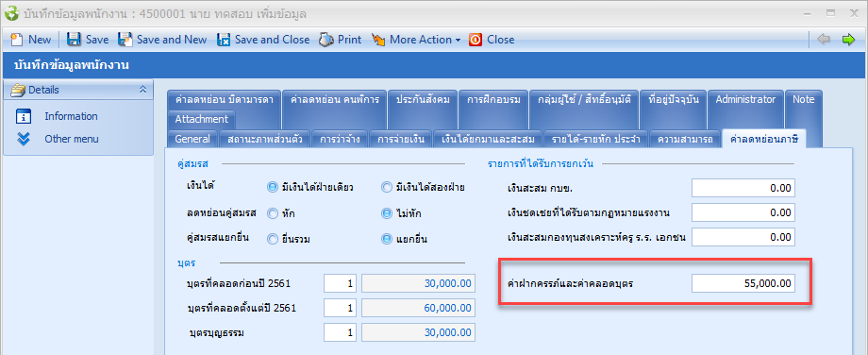This screenshot has width=868, height=355.
Task: Click the red Close icon in toolbar
Action: pyautogui.click(x=476, y=40)
